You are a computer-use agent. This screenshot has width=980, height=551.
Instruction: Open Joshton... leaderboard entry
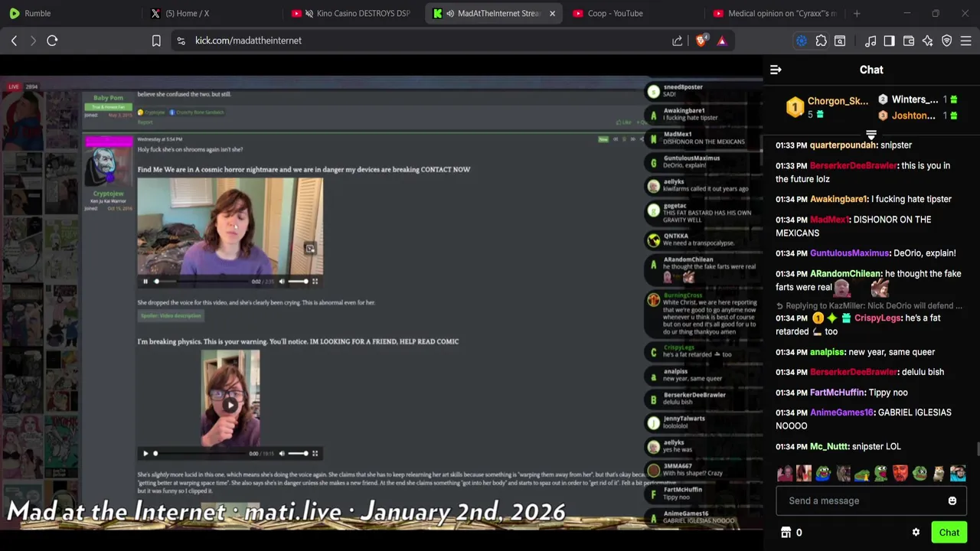click(918, 116)
